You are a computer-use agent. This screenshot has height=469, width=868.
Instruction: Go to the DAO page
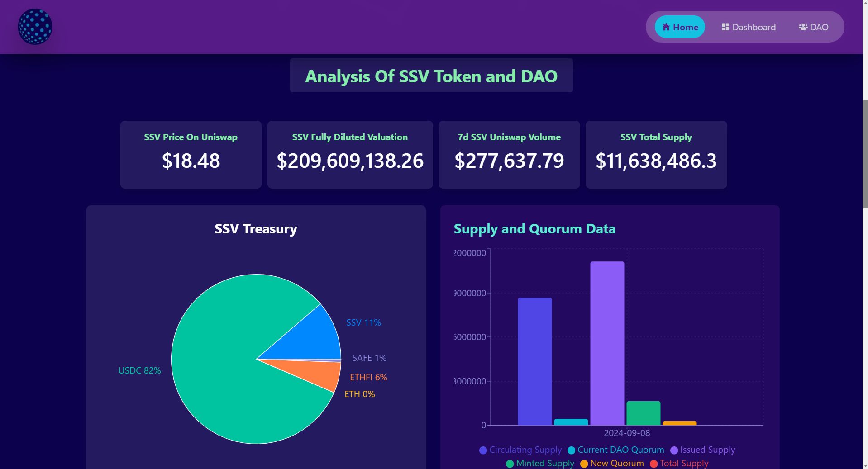coord(813,27)
